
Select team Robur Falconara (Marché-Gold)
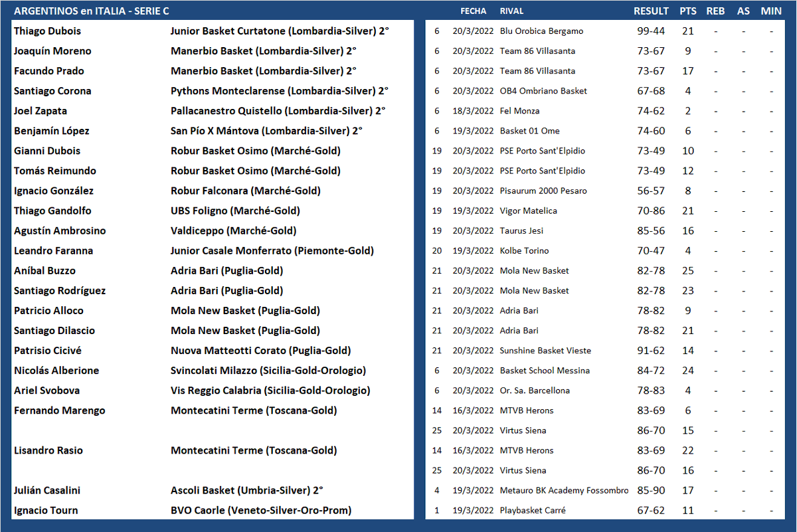pos(245,191)
